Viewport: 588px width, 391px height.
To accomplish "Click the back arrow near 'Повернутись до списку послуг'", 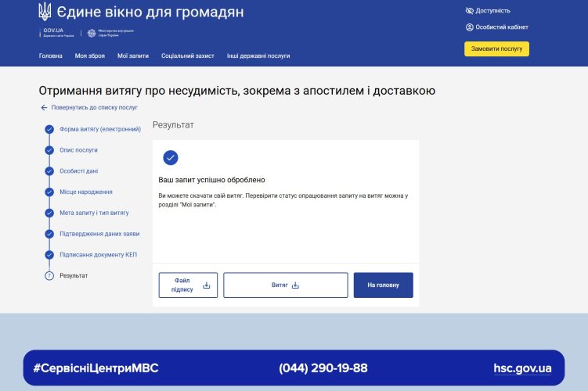I will (45, 107).
